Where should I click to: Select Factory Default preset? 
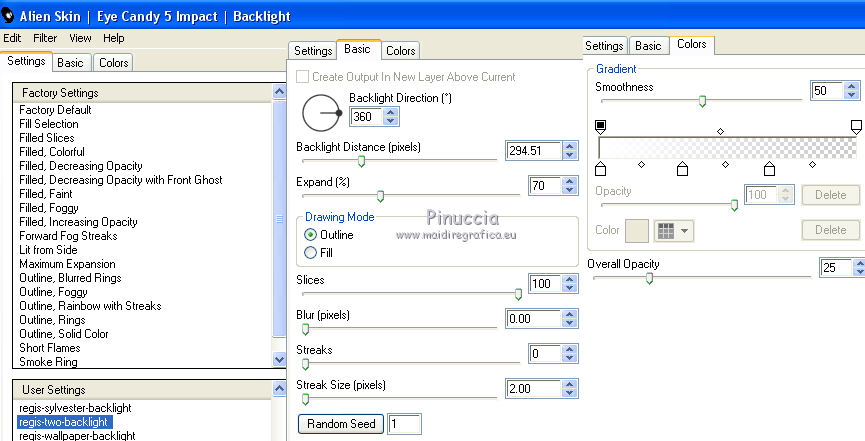click(55, 110)
